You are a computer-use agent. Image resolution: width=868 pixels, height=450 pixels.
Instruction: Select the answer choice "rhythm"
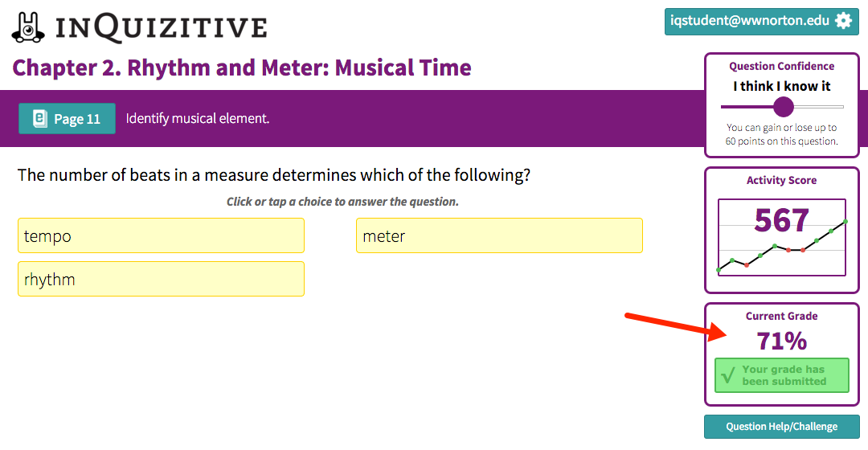tap(161, 280)
